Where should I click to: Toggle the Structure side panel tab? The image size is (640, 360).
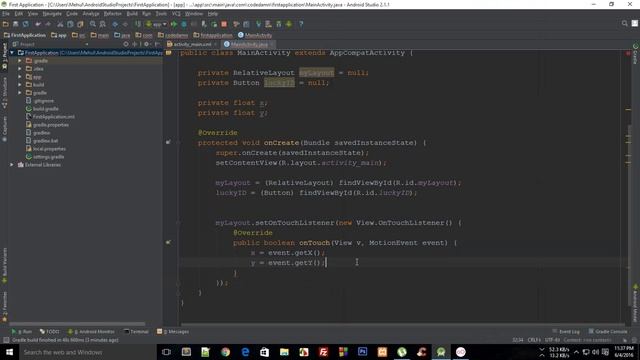pos(4,93)
